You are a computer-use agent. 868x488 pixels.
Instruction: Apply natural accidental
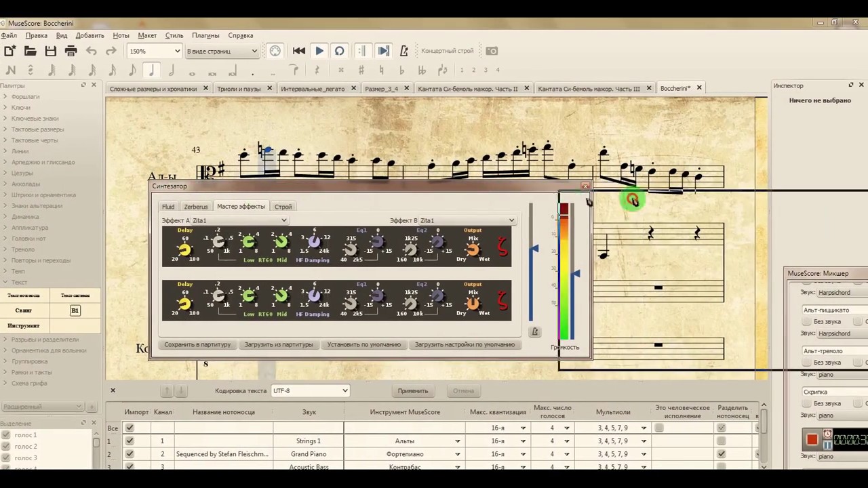[x=381, y=70]
